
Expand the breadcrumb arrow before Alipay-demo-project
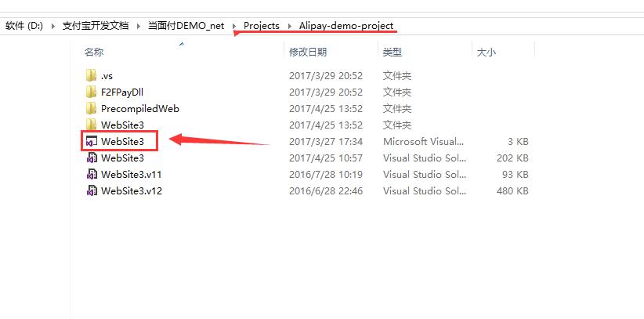290,26
